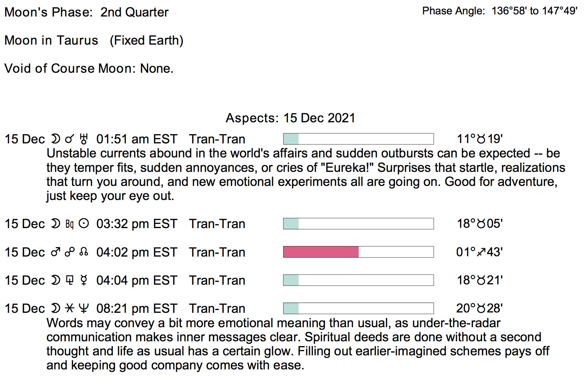Click the "Moon's Phase: 2nd Quarter" text

point(86,12)
